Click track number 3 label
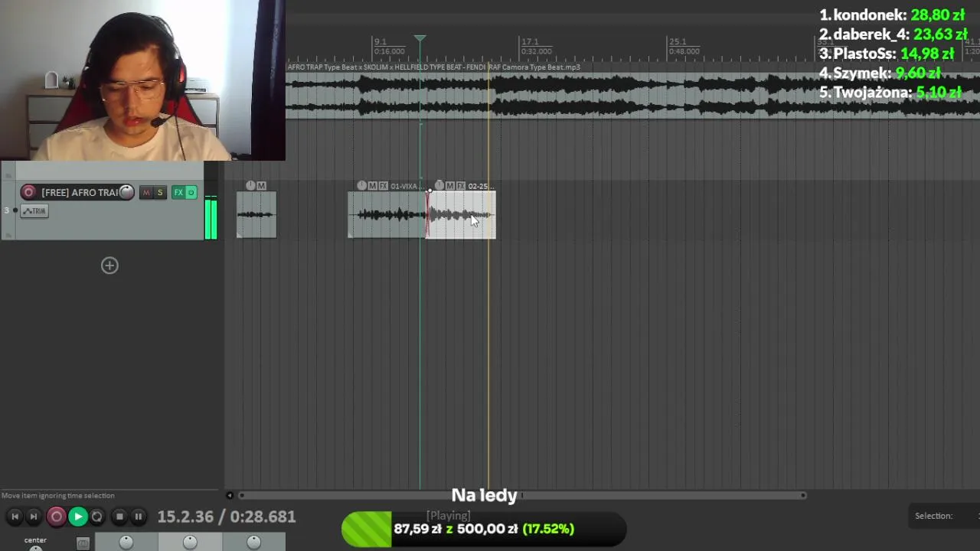This screenshot has height=551, width=980. pyautogui.click(x=7, y=210)
